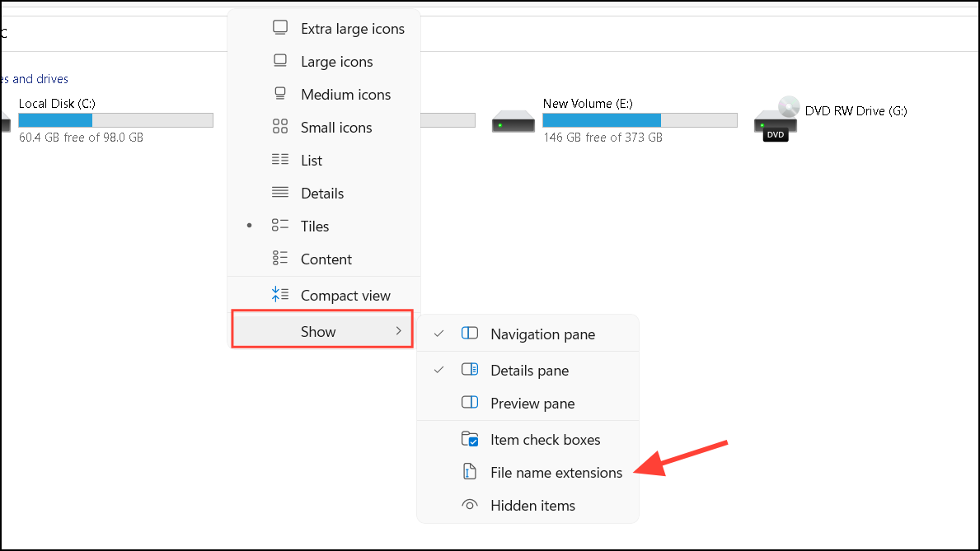
Task: Show the Preview pane
Action: point(532,403)
